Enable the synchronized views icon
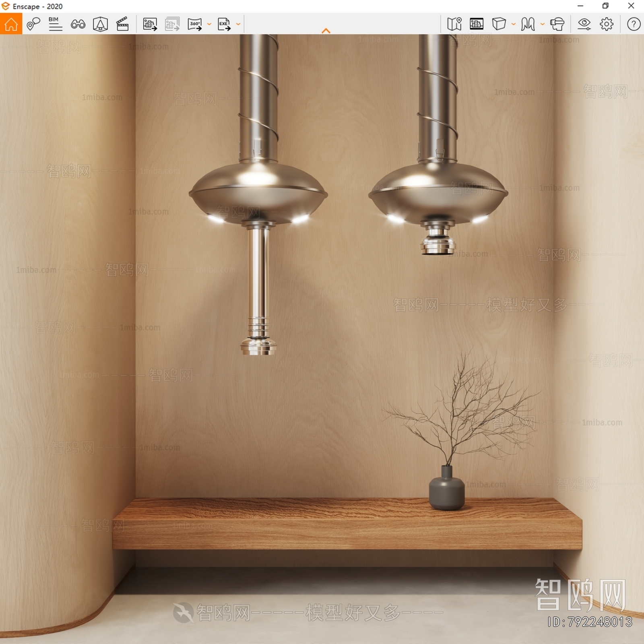644x644 pixels. click(100, 24)
